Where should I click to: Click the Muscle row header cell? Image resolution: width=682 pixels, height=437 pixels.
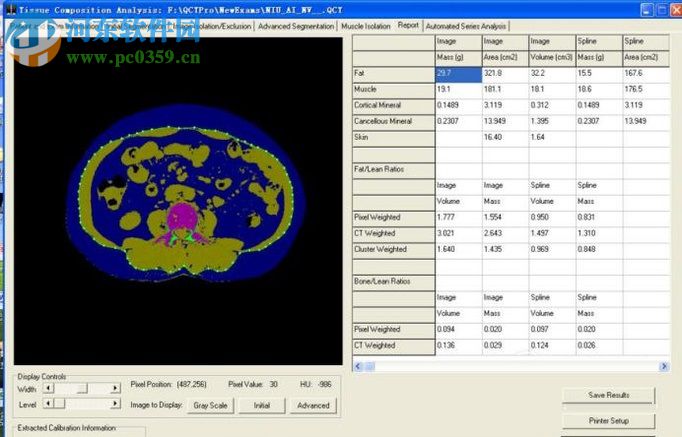(393, 89)
